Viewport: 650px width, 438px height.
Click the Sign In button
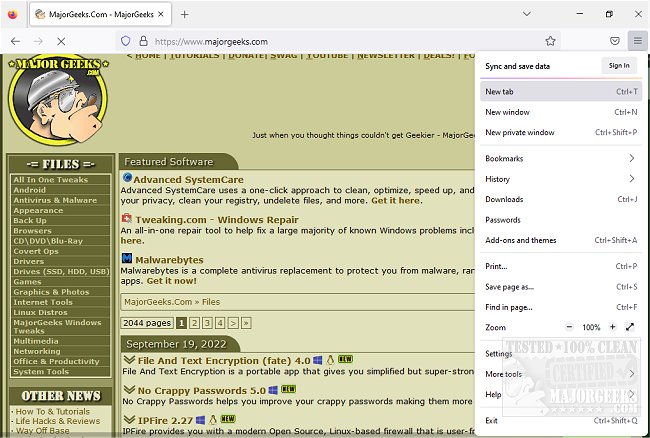[x=619, y=65]
